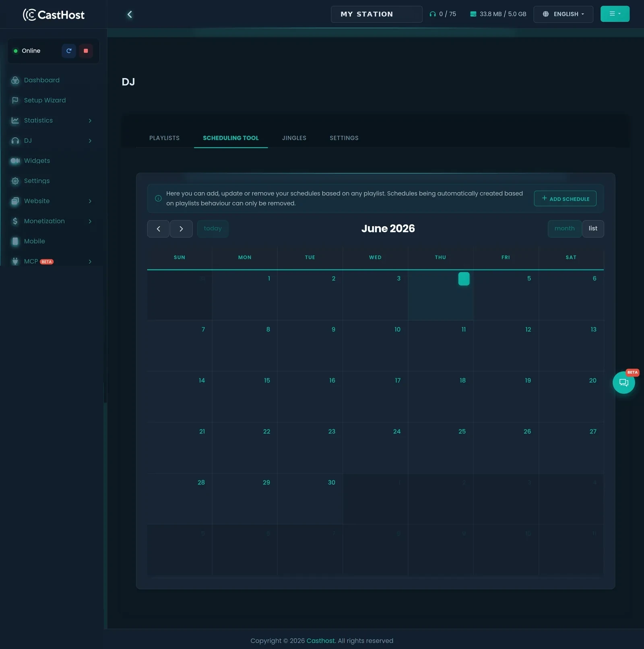Expand MCP beta submenu
The image size is (644, 649).
click(90, 261)
